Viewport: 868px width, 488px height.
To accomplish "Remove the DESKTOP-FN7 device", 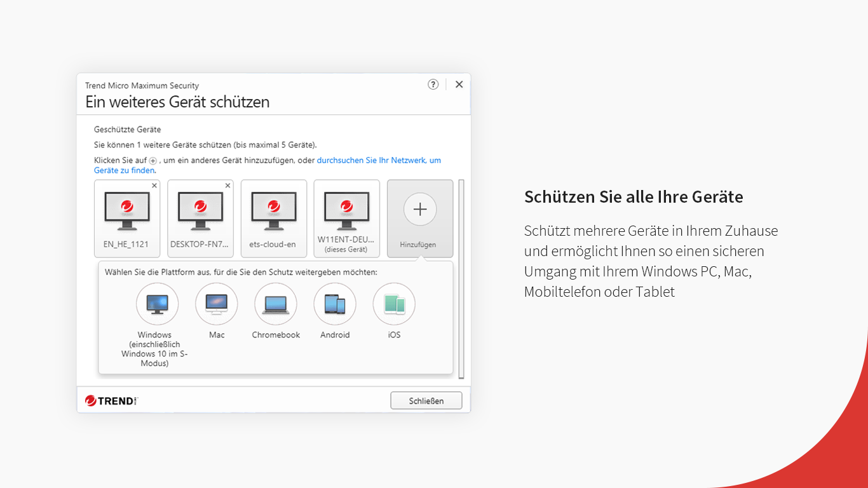I will tap(227, 186).
